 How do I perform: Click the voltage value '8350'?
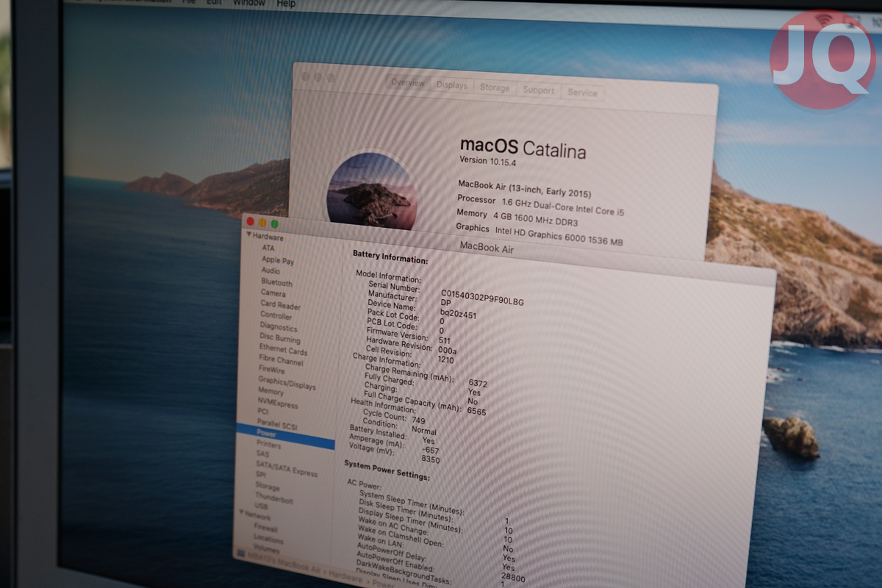431,459
